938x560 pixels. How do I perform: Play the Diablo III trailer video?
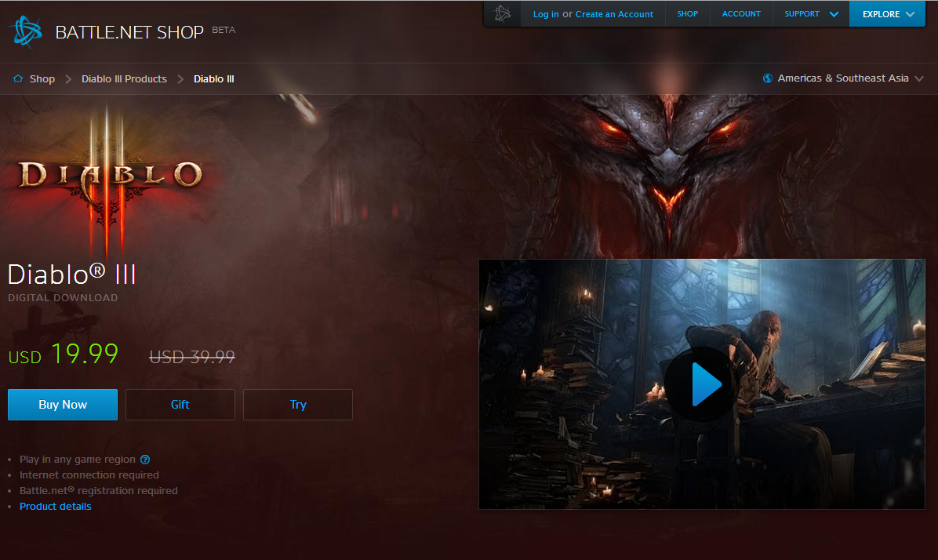[701, 384]
